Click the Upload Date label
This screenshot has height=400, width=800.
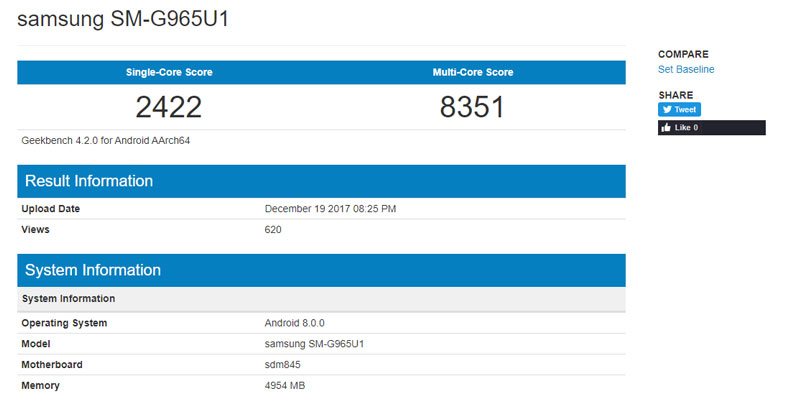[x=51, y=209]
